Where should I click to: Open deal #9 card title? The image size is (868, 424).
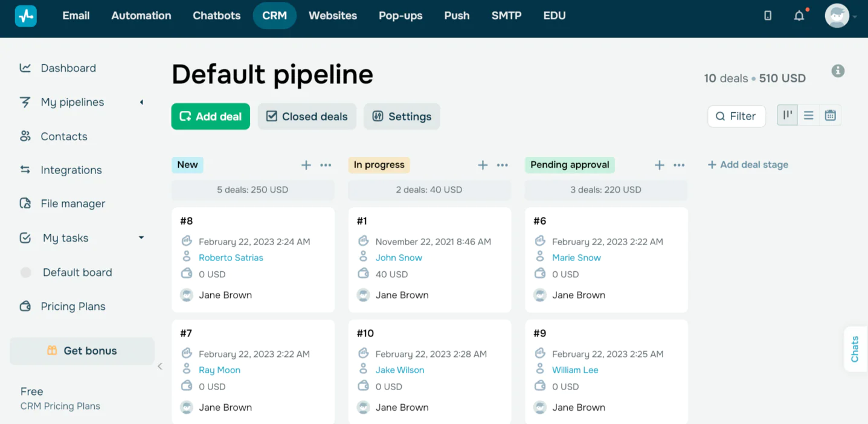pos(540,333)
